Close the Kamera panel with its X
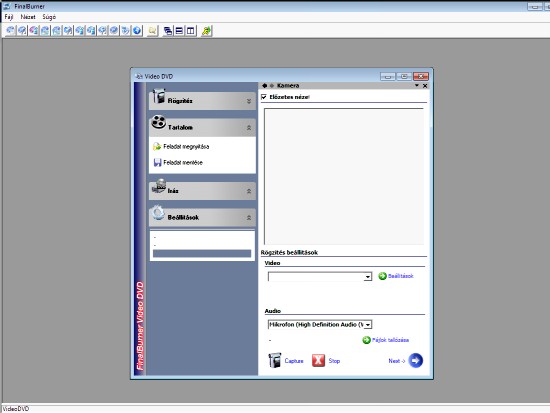 click(x=425, y=86)
